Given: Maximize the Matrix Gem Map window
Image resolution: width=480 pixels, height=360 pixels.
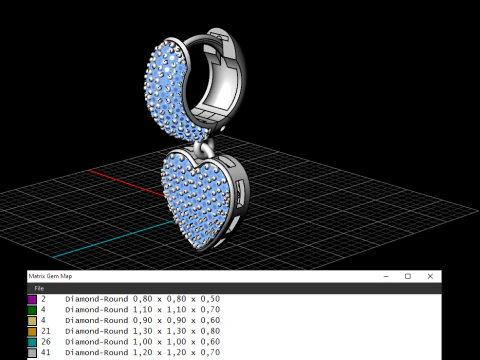Looking at the screenshot, I should tap(408, 276).
